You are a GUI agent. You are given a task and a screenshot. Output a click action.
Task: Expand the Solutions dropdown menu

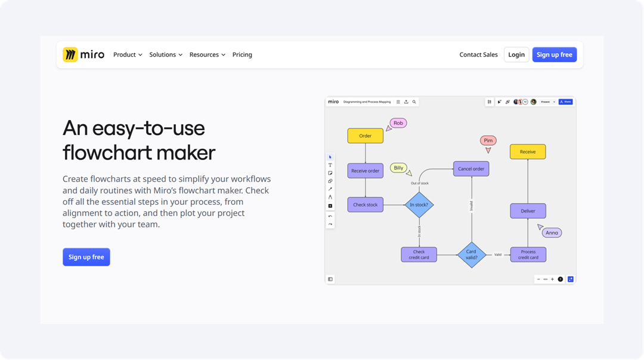click(x=166, y=55)
